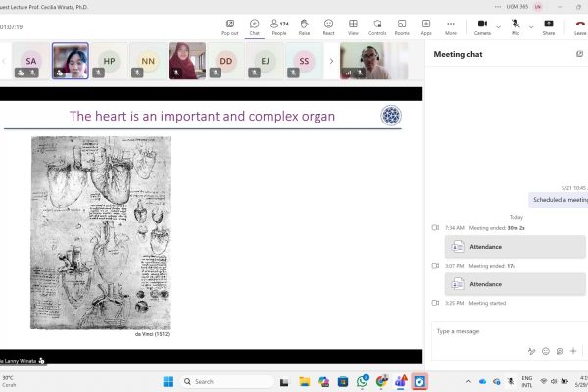Leave the meeting
Screen dimensions: 588x392
click(x=580, y=27)
